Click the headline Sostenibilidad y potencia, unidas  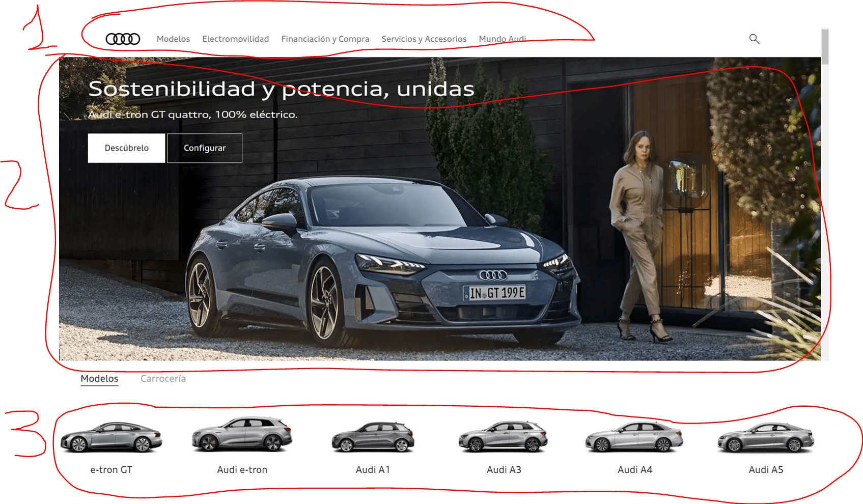coord(281,89)
